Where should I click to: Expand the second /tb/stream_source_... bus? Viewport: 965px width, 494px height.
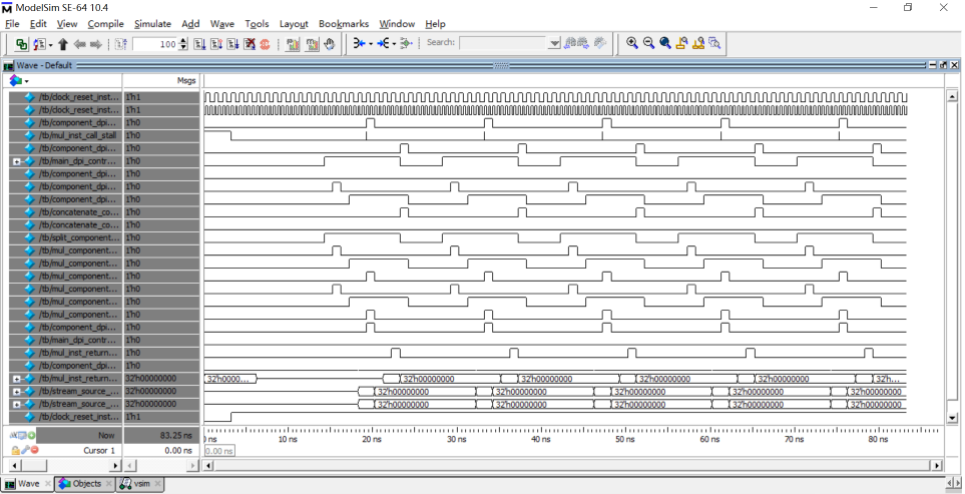click(17, 405)
